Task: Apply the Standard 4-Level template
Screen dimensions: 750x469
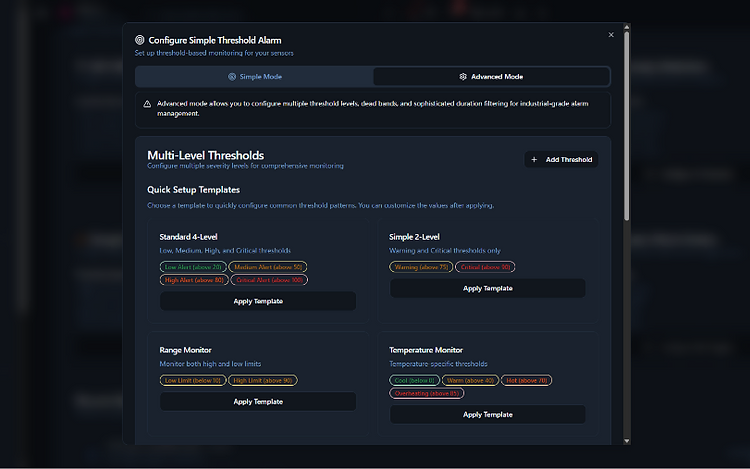Action: (258, 301)
